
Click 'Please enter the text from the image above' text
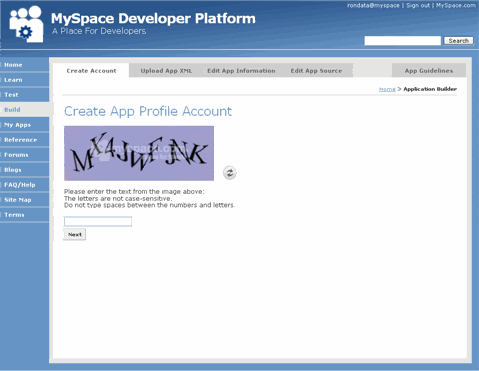pyautogui.click(x=134, y=192)
